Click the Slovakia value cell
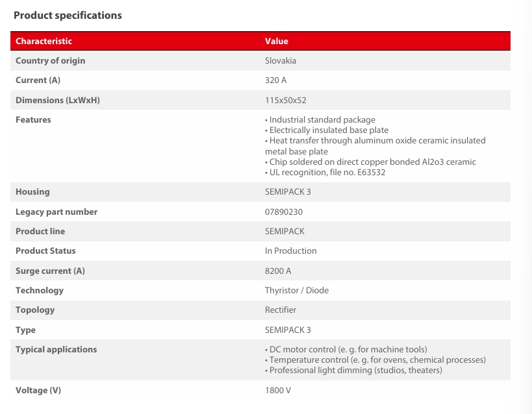Viewport: 532px width, 414px height. (x=281, y=60)
